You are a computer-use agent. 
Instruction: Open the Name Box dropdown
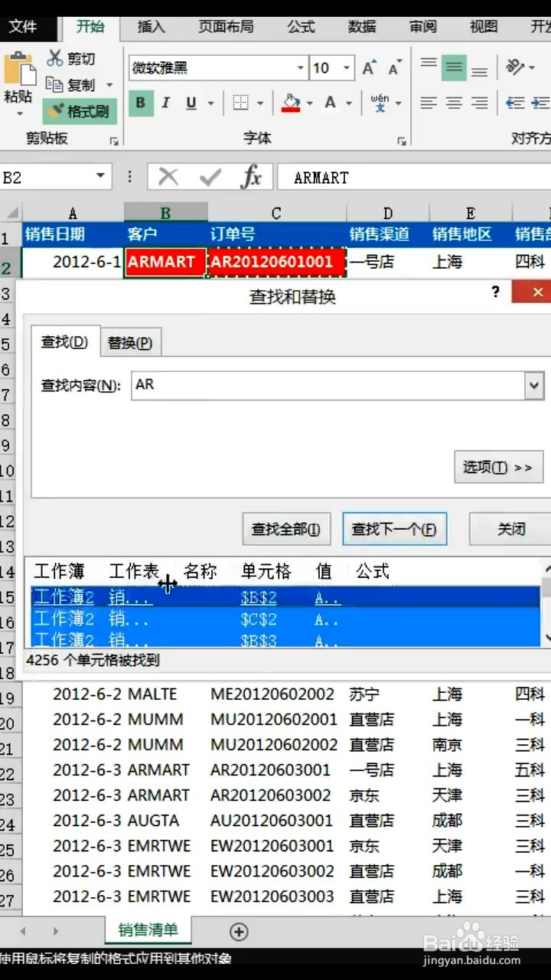click(x=100, y=177)
